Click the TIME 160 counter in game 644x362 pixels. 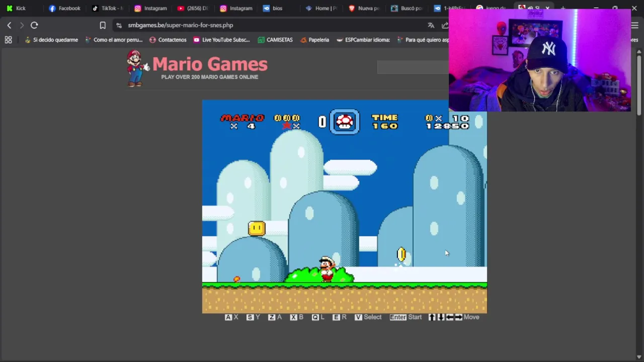point(385,122)
